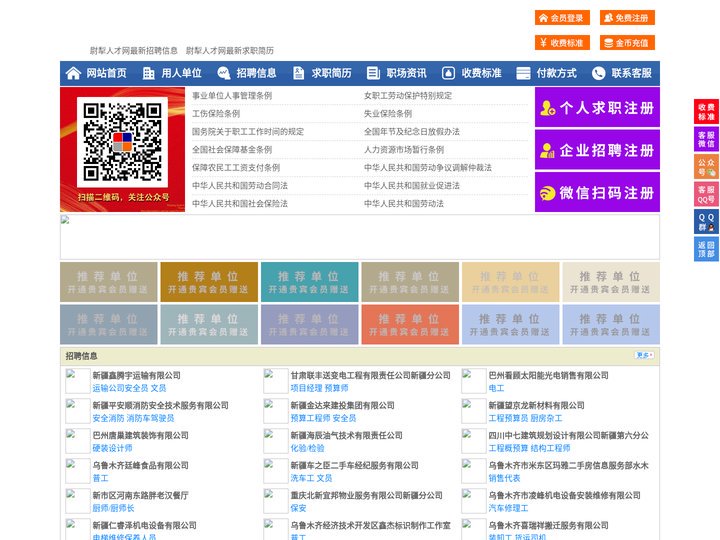Click the resume document icon beside 求职简历

298,73
